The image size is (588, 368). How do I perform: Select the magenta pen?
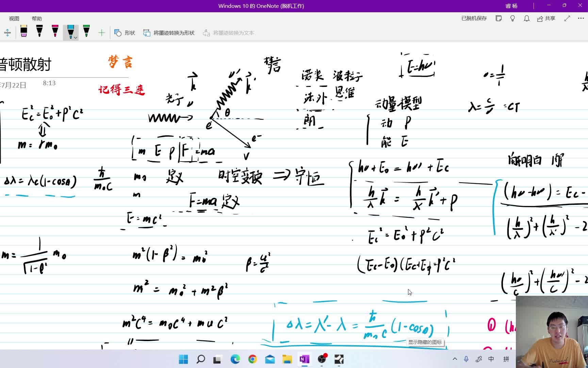(55, 31)
